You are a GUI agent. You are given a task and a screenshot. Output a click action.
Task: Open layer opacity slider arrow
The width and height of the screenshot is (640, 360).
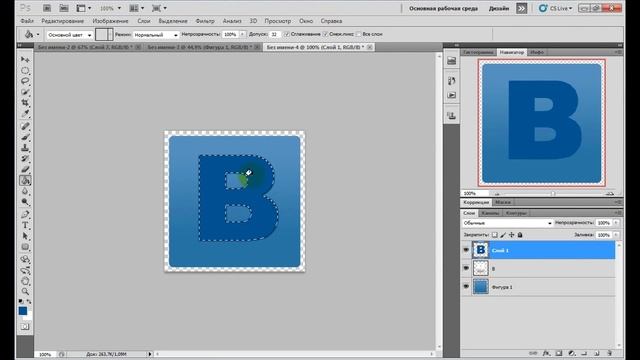point(616,223)
